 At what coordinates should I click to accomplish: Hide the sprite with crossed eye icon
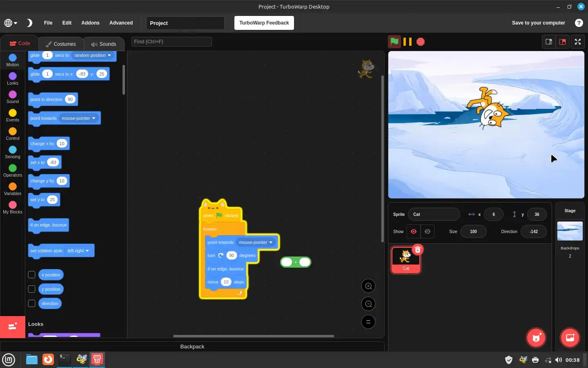tap(428, 231)
